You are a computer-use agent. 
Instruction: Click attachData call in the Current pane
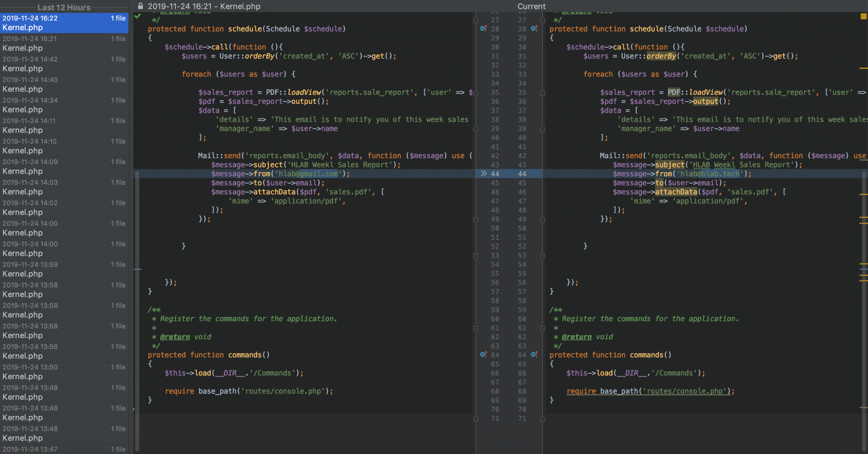(676, 192)
